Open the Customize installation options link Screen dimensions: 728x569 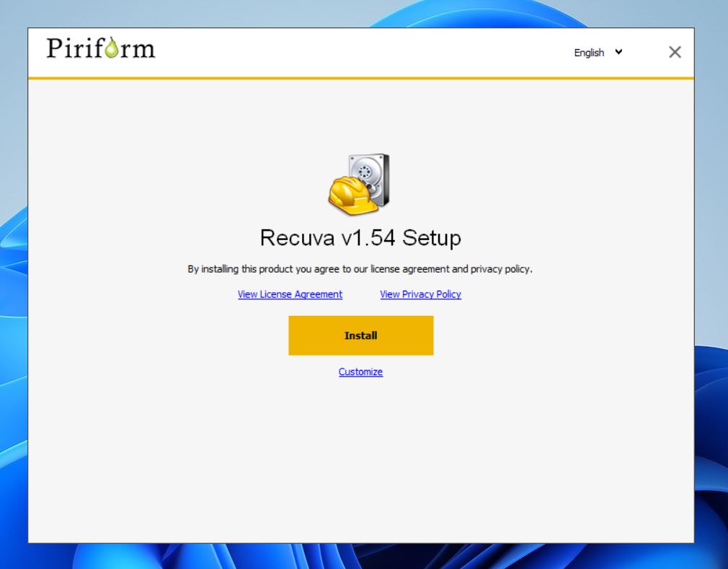[360, 371]
